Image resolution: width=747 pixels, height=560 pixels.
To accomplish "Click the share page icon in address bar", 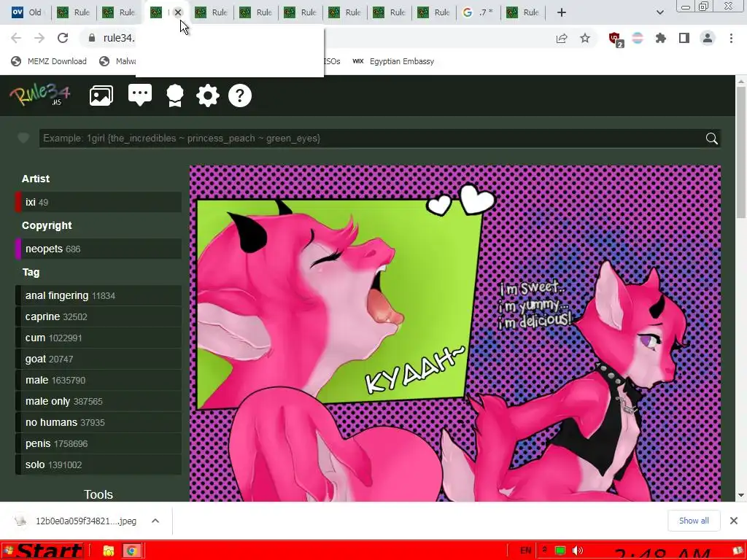I will pyautogui.click(x=562, y=39).
